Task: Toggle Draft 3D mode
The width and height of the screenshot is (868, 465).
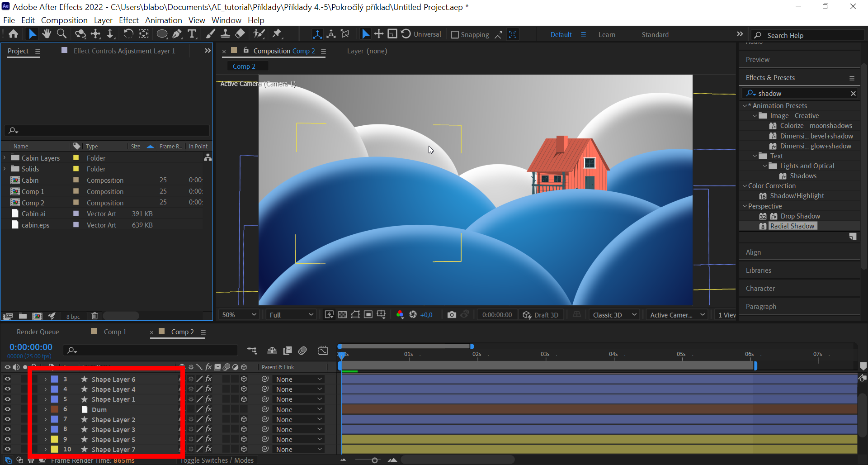Action: (x=542, y=314)
